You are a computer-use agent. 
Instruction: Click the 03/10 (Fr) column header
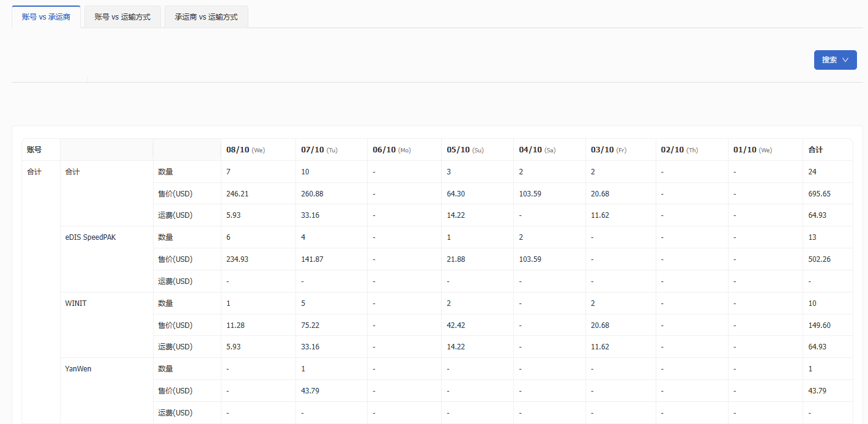tap(608, 150)
